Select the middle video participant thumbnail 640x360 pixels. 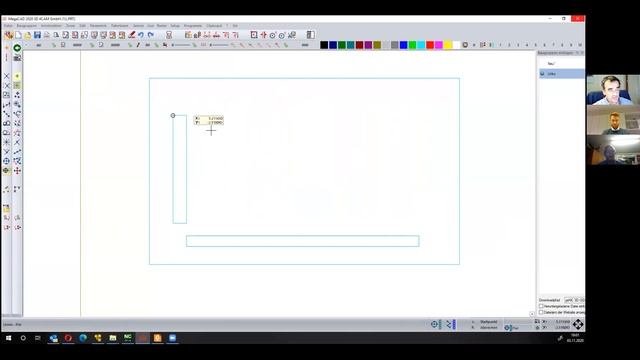[613, 120]
